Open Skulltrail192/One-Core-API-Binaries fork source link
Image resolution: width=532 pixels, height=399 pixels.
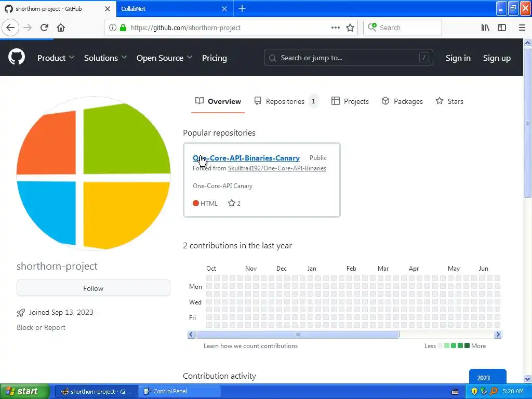click(x=277, y=168)
